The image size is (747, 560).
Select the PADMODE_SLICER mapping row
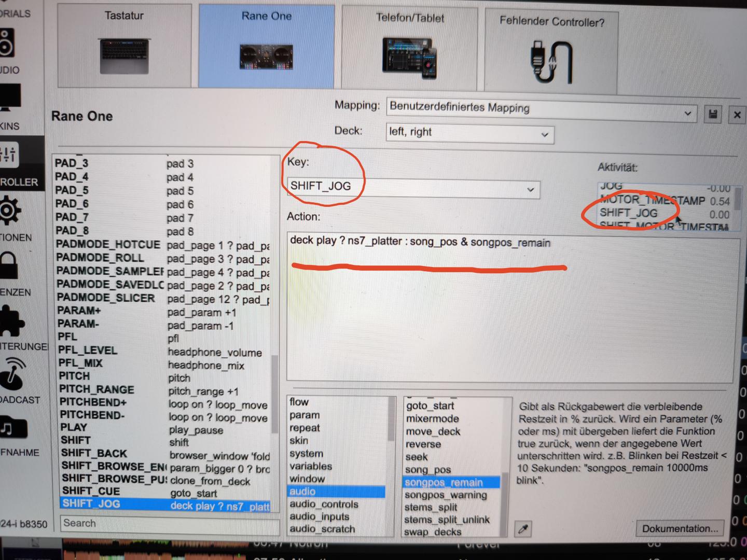click(x=163, y=298)
